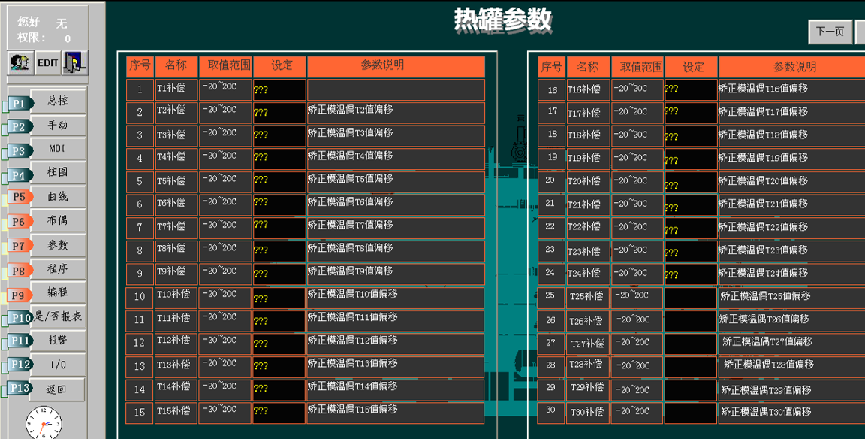
Task: Click the T1补偿 setting value field
Action: (x=279, y=90)
